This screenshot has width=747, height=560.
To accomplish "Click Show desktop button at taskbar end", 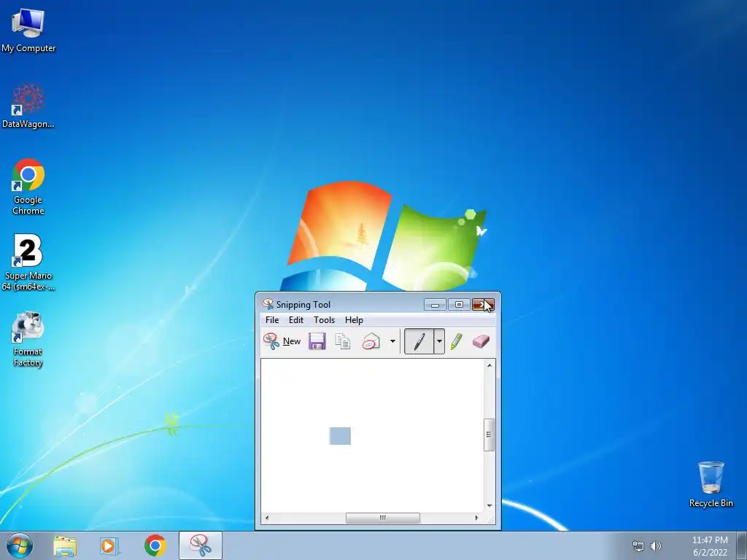I will (742, 546).
